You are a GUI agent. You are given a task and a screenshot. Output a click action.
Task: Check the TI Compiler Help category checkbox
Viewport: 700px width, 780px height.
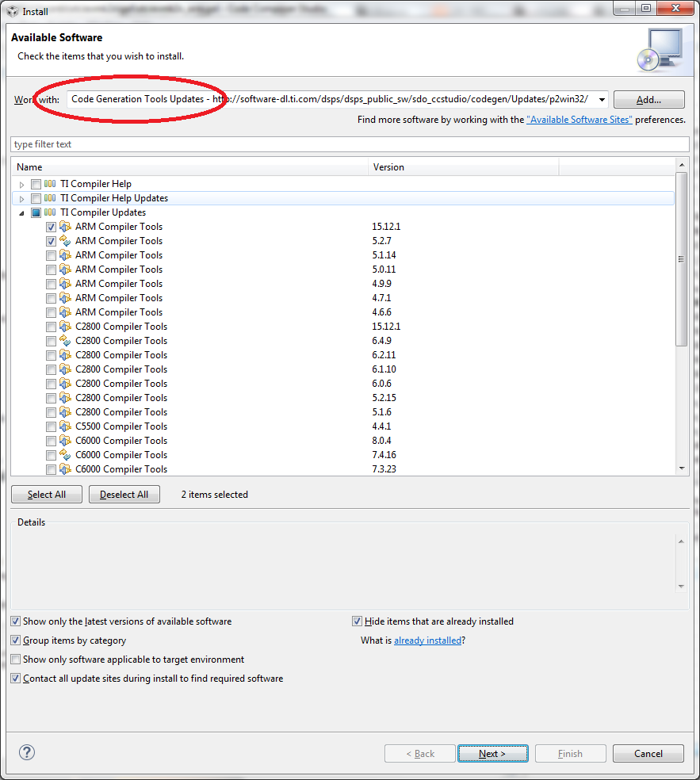(36, 185)
